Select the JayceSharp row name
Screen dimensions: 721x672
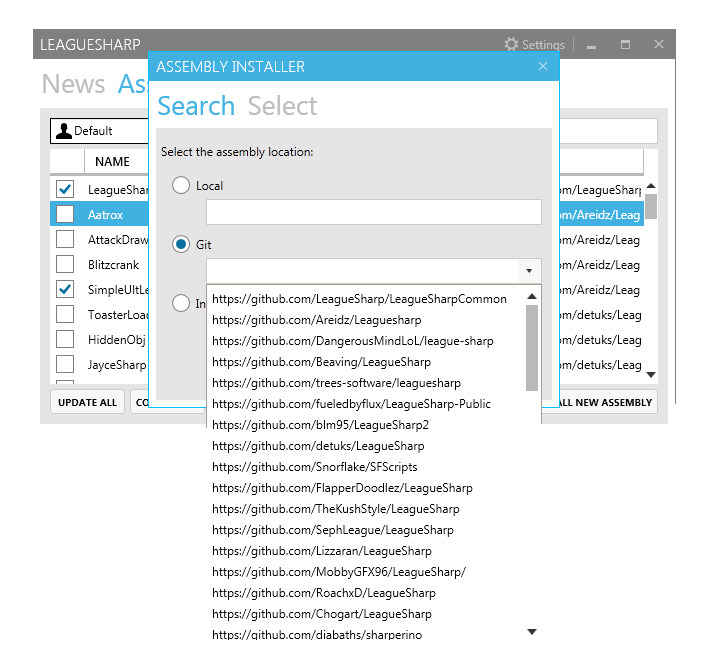click(117, 365)
